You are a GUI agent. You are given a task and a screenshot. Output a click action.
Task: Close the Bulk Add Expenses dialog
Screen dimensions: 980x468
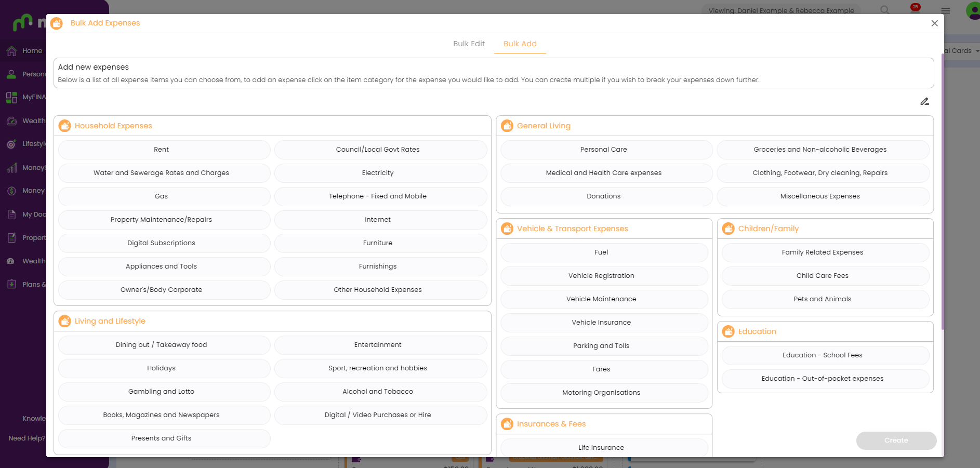tap(934, 23)
